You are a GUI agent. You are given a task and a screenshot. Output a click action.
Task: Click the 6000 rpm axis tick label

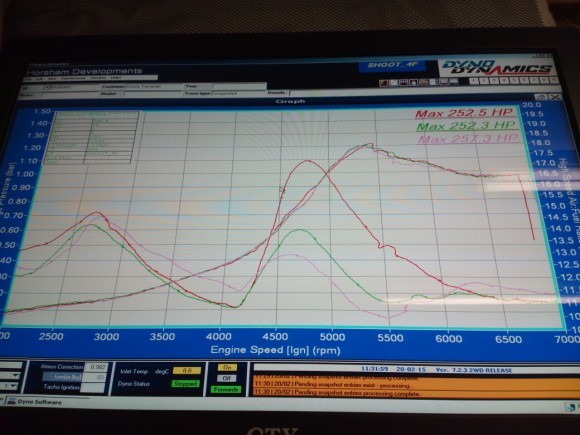click(x=448, y=338)
